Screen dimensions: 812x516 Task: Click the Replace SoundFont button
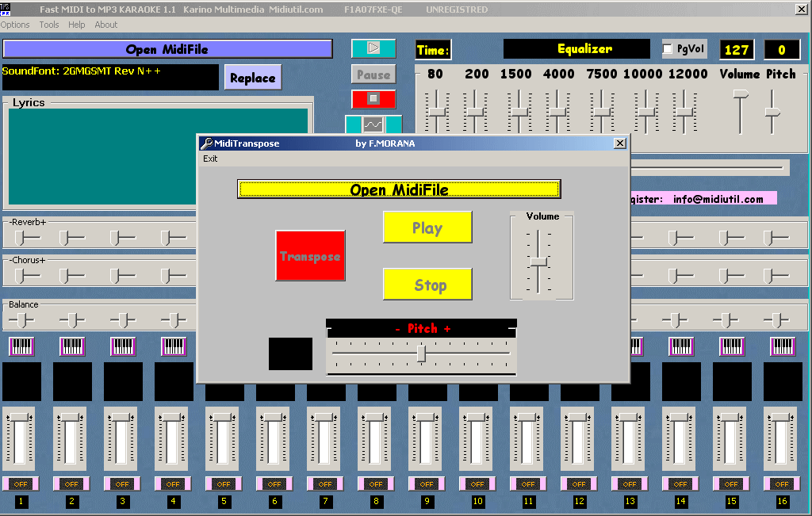[255, 77]
